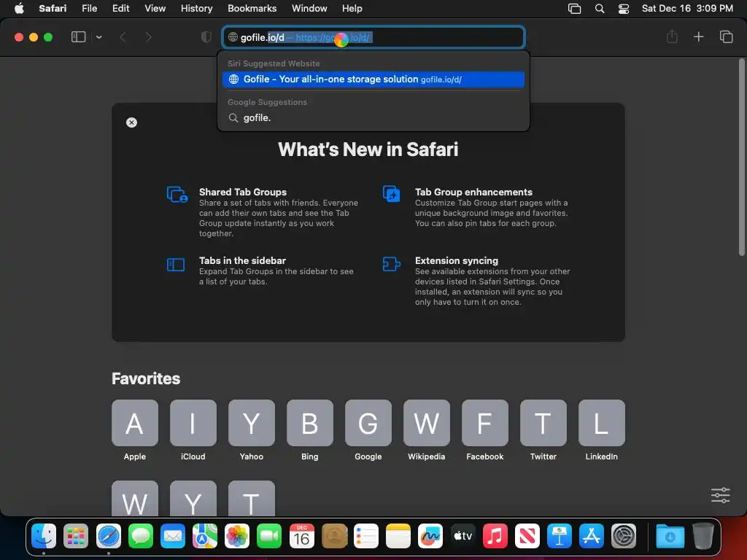Open a new tab with plus button
The height and width of the screenshot is (560, 747).
(x=698, y=36)
